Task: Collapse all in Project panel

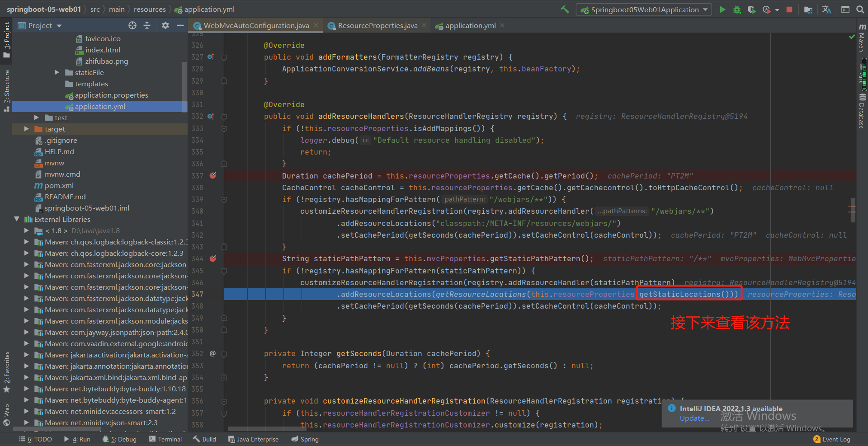Action: [x=147, y=25]
